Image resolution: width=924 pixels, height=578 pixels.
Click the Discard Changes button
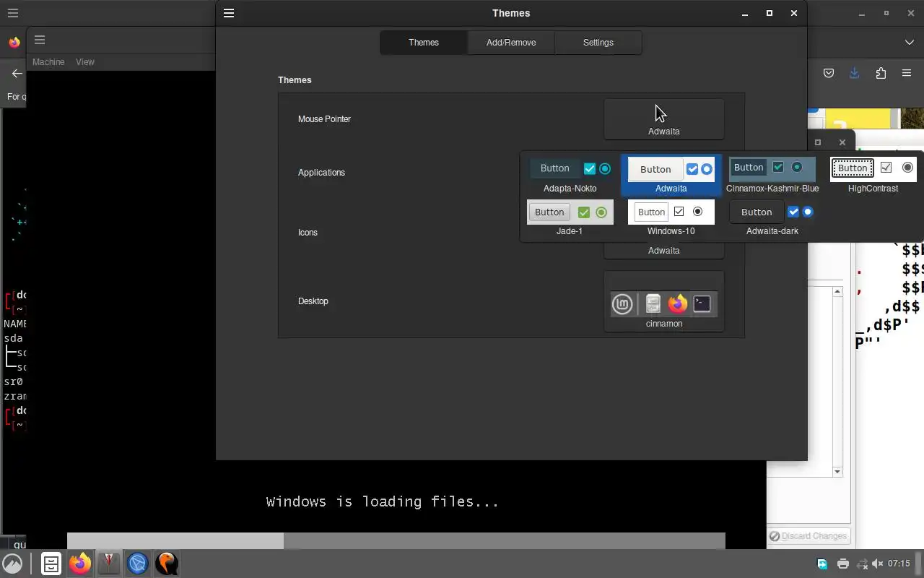[x=808, y=536]
